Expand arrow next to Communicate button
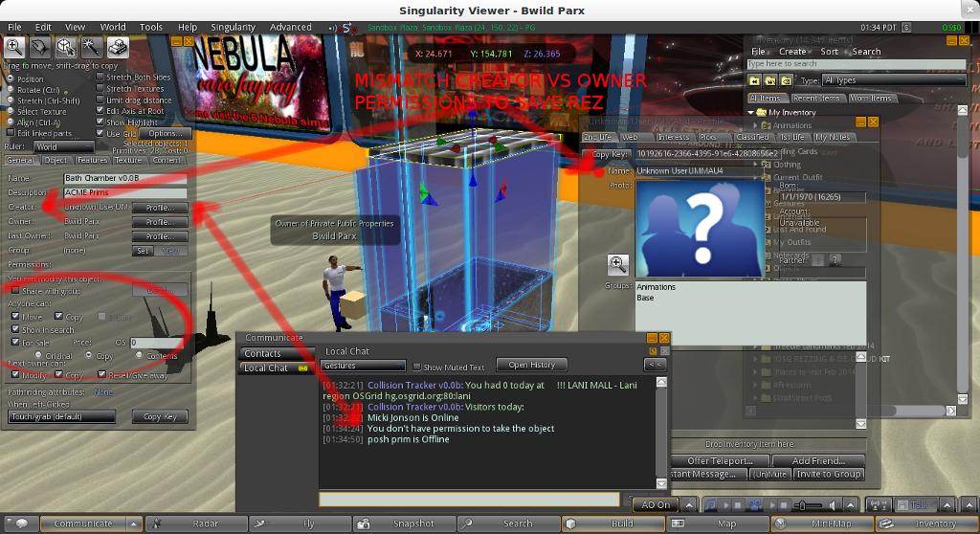 (x=134, y=524)
